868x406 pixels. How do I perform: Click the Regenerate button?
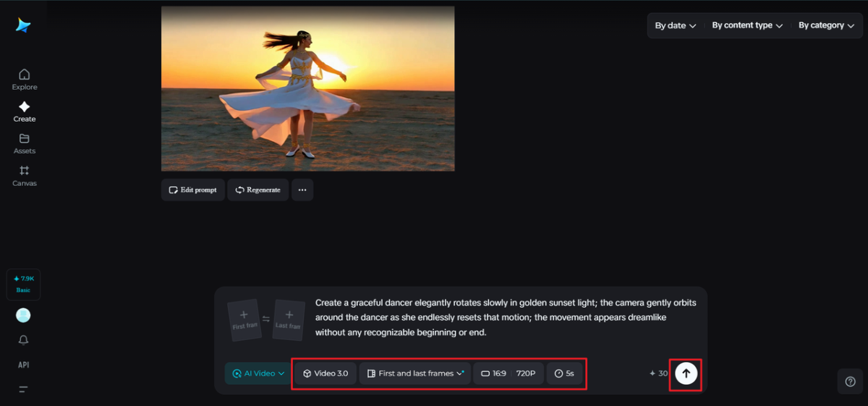tap(258, 190)
